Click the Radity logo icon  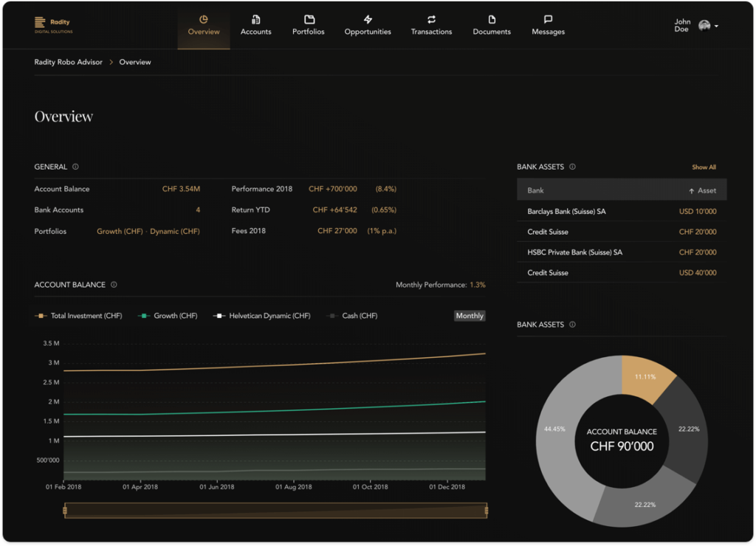click(x=40, y=23)
